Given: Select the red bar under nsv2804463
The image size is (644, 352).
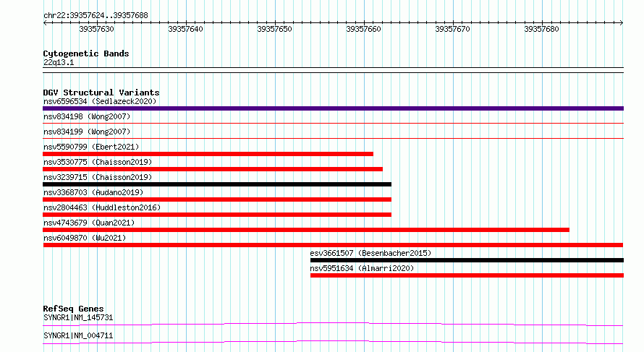Looking at the screenshot, I should pyautogui.click(x=217, y=215).
